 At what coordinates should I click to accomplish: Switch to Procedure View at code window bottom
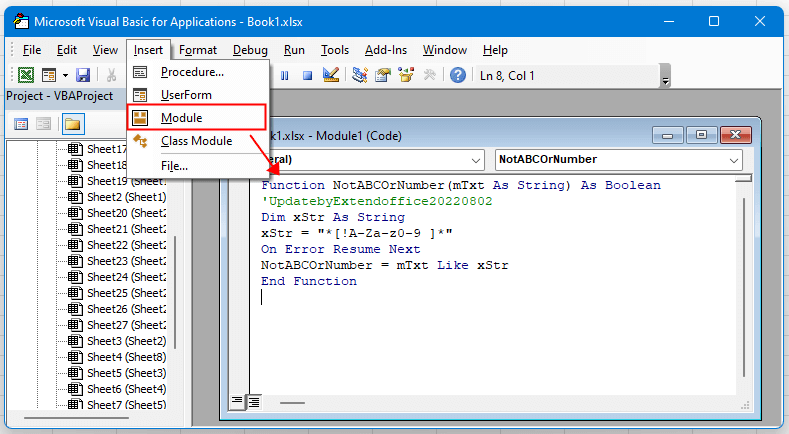pos(238,401)
